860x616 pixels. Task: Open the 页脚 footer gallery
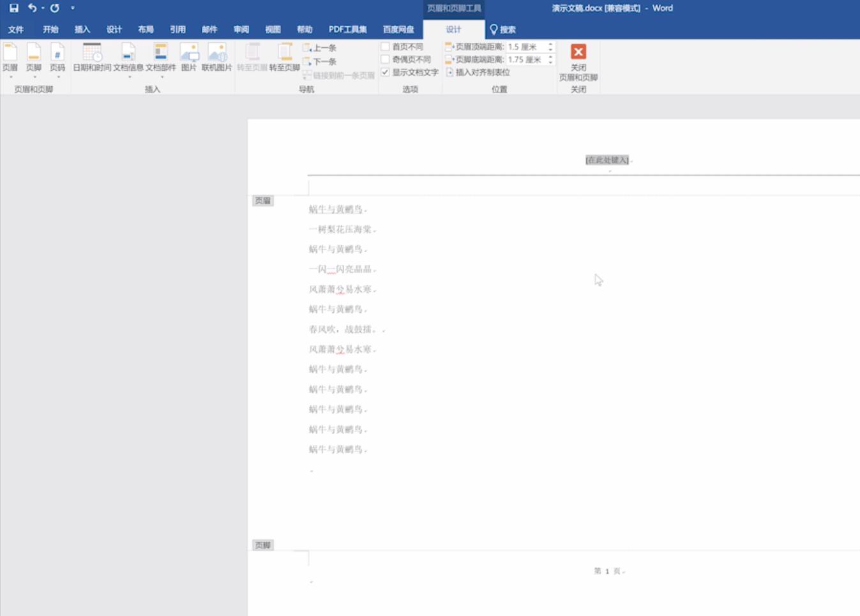click(34, 59)
